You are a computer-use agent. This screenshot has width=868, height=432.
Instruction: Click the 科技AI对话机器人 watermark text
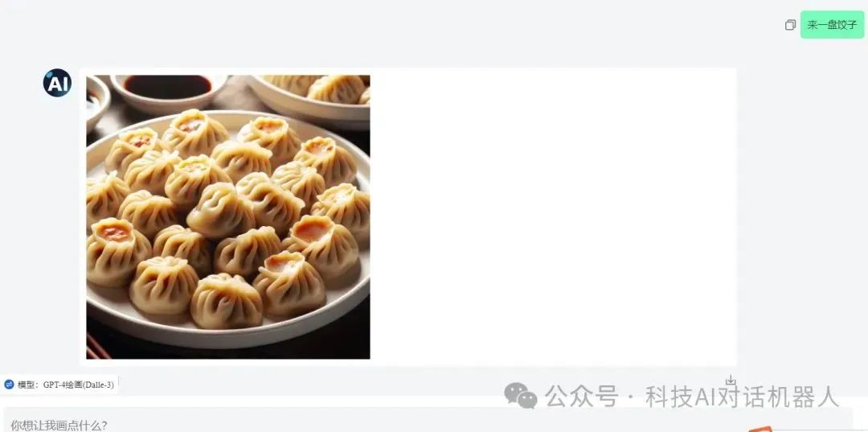click(742, 397)
